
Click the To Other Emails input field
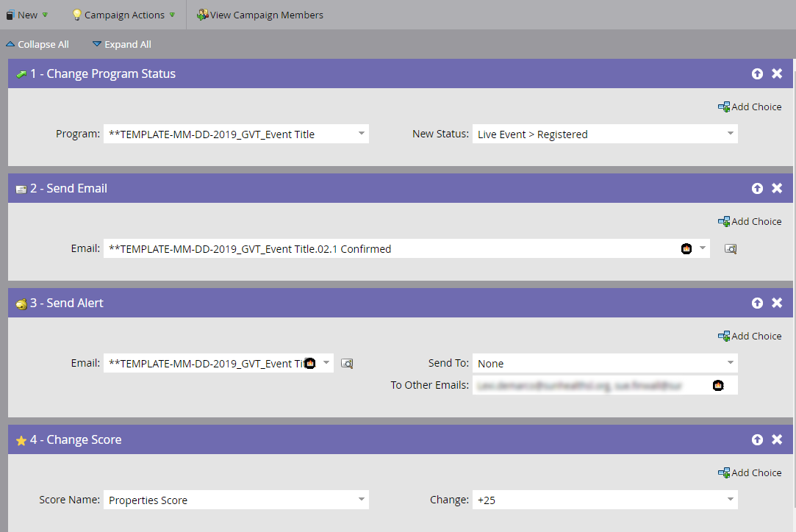(588, 385)
